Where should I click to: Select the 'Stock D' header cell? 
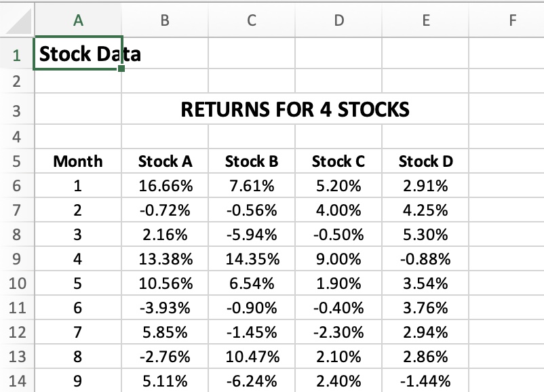(x=426, y=161)
